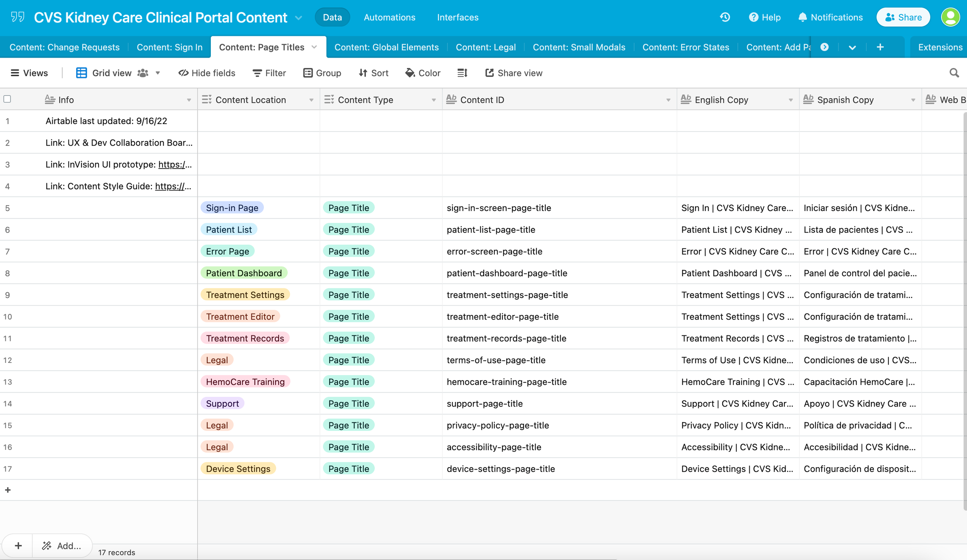Open the Grid view dropdown arrow
This screenshot has height=560, width=967.
click(158, 73)
